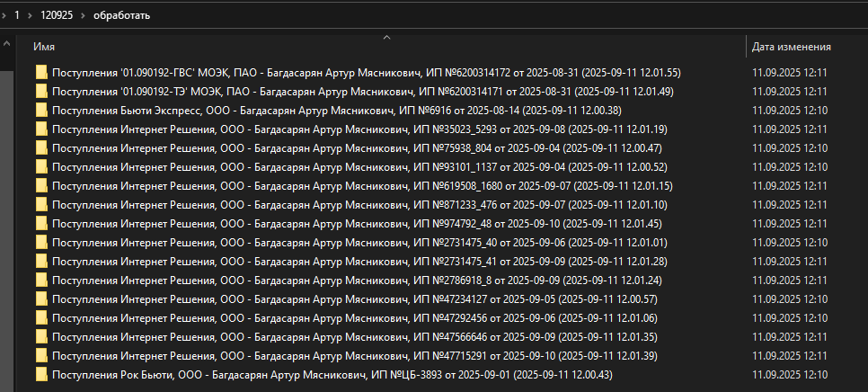Click folder icon of Рок Бьюти №ЦБ-3893
The height and width of the screenshot is (392, 868).
(x=41, y=375)
